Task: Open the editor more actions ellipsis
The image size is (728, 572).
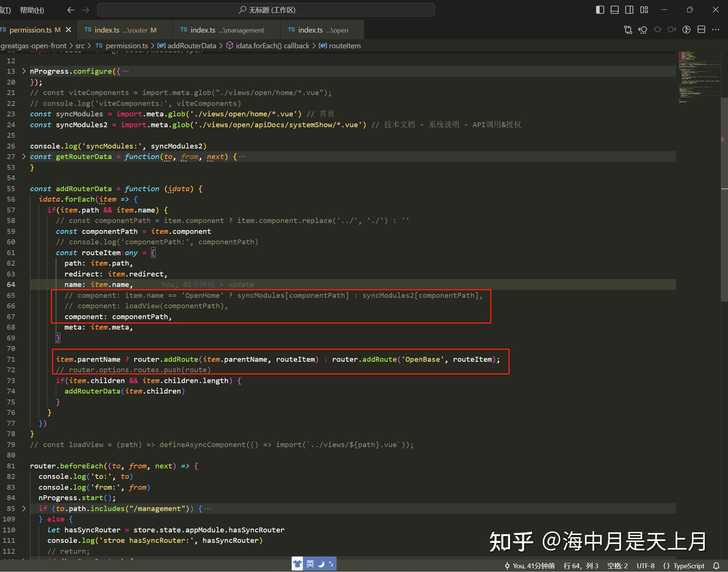Action: (x=716, y=30)
